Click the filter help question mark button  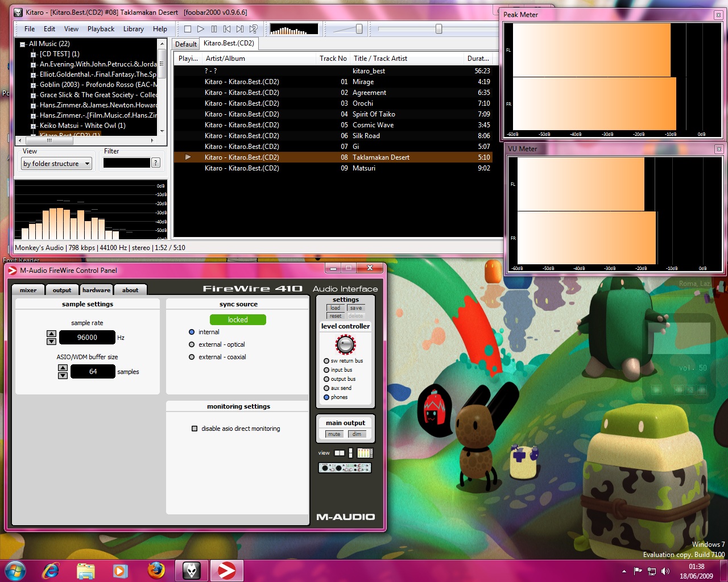[156, 163]
